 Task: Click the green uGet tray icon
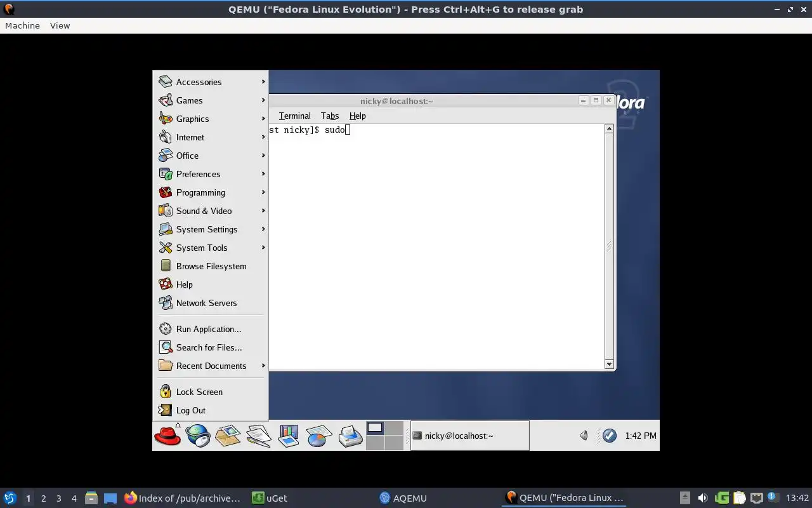point(721,498)
